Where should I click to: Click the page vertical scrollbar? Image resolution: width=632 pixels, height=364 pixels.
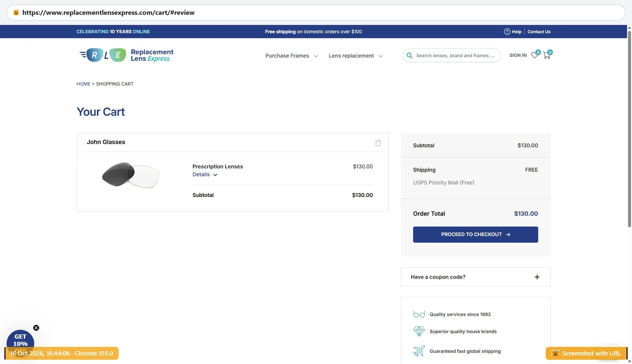[x=629, y=128]
